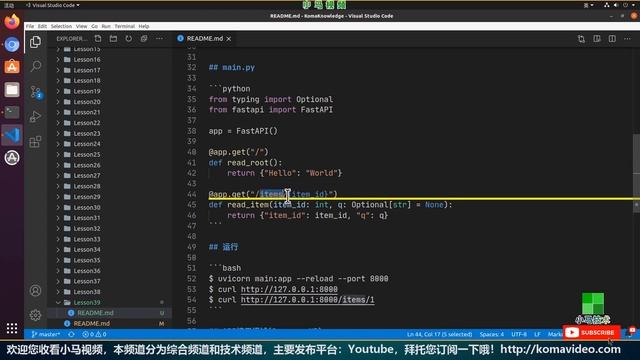Click New Folder icon in Explorer header
The width and height of the screenshot is (640, 360).
[x=113, y=38]
